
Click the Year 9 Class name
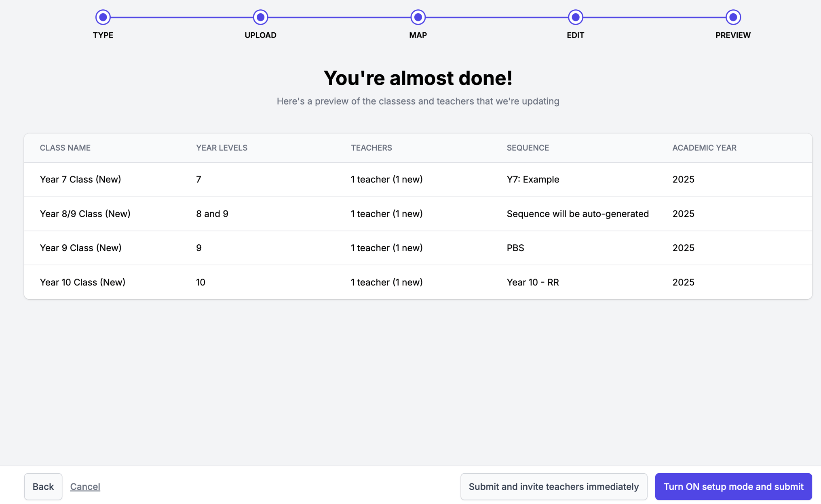[80, 248]
